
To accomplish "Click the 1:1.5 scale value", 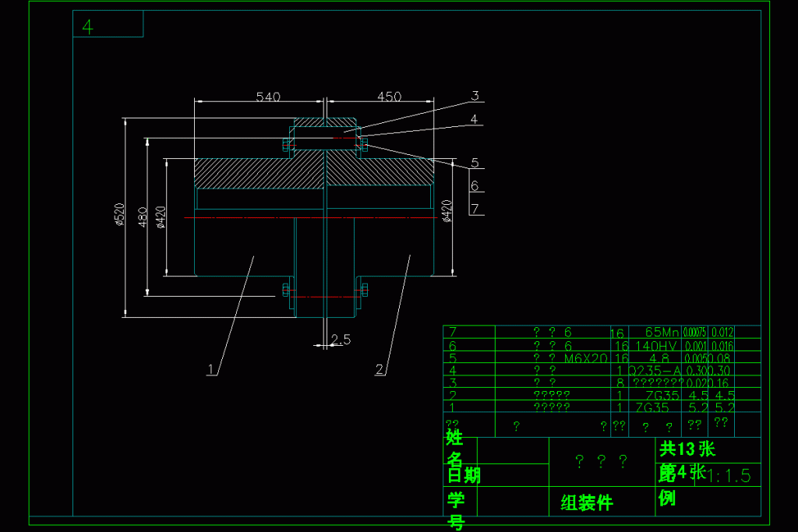I will [729, 476].
